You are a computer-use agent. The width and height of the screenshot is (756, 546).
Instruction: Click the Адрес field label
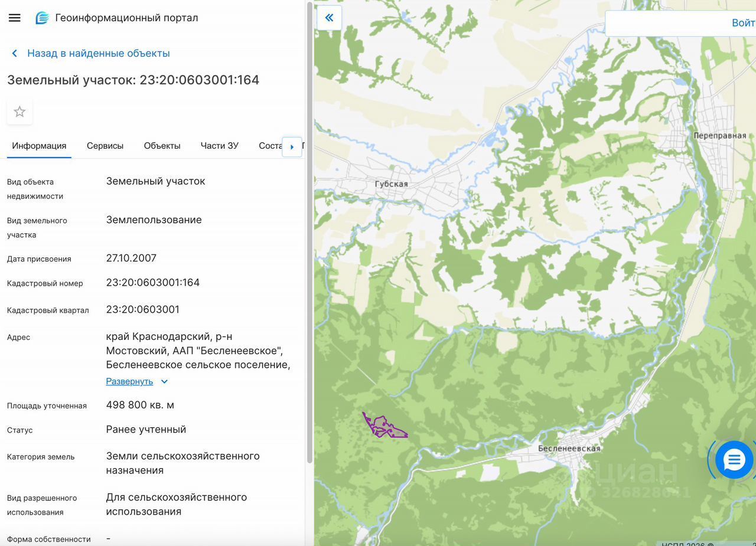18,338
